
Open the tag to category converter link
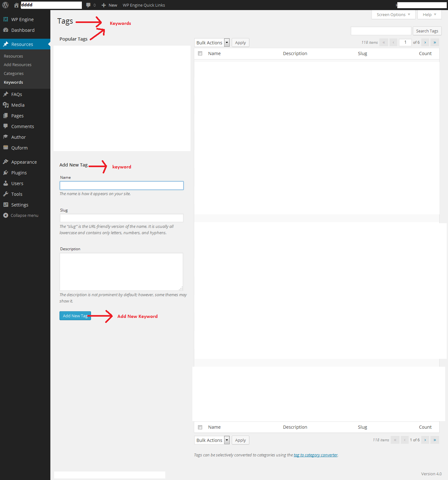click(315, 455)
